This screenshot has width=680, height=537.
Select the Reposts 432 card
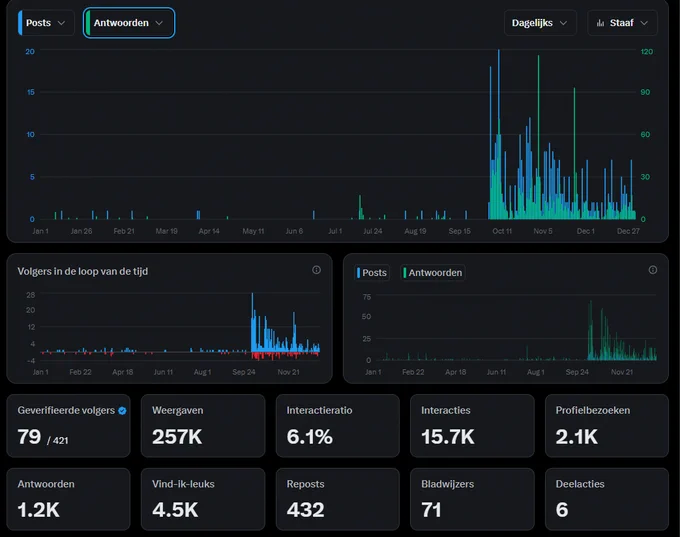337,499
